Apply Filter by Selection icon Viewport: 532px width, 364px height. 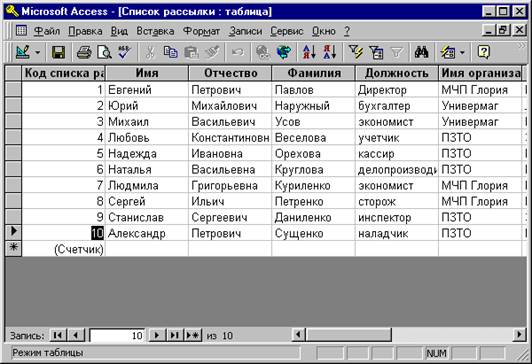tap(355, 52)
